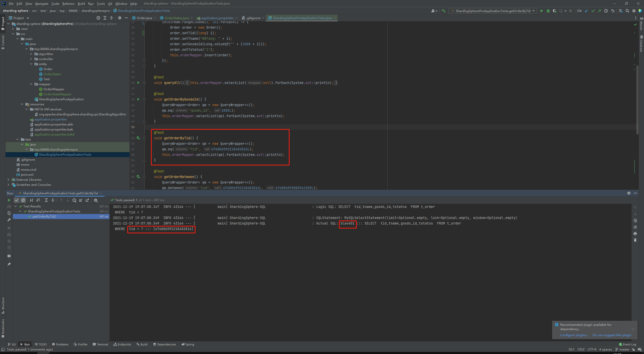Image resolution: width=644 pixels, height=354 pixels.
Task: Collapse the Test Results node
Action: click(16, 206)
